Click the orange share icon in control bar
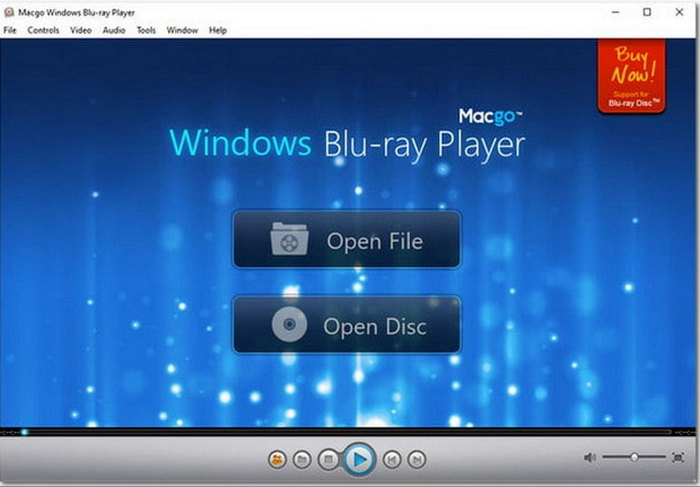 point(277,459)
